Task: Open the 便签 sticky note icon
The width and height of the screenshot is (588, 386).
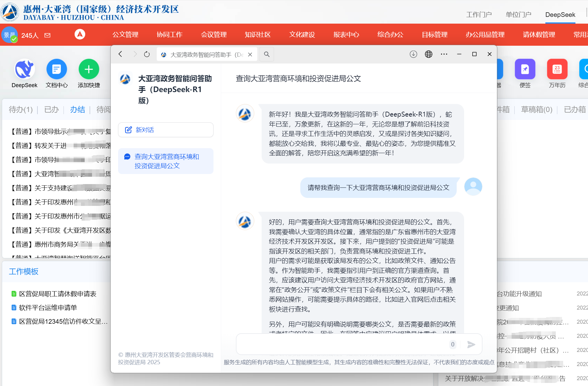Action: coord(525,69)
